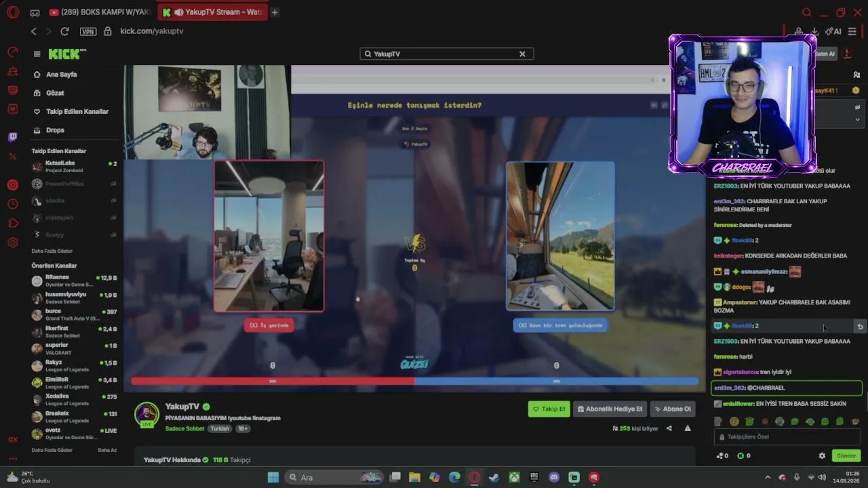Click Takip Et follow button
This screenshot has height=488, width=868.
point(549,409)
